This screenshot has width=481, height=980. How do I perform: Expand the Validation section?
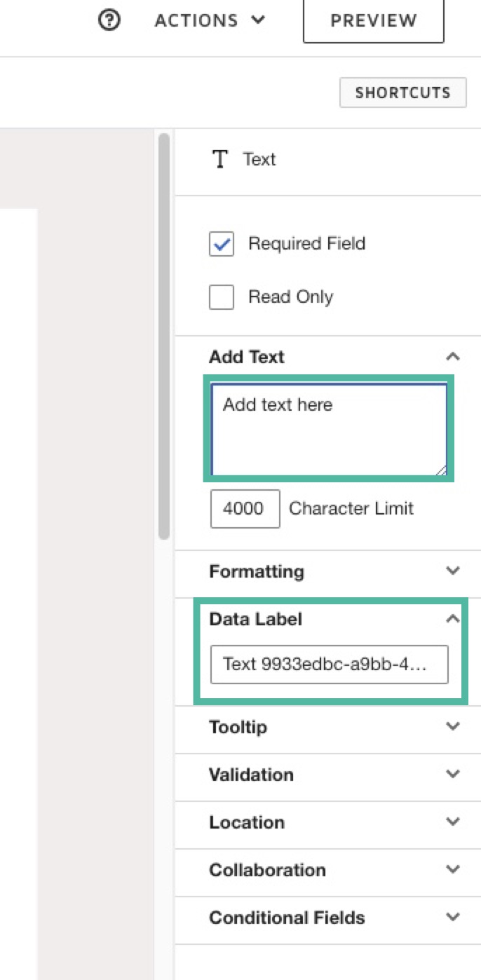(453, 775)
